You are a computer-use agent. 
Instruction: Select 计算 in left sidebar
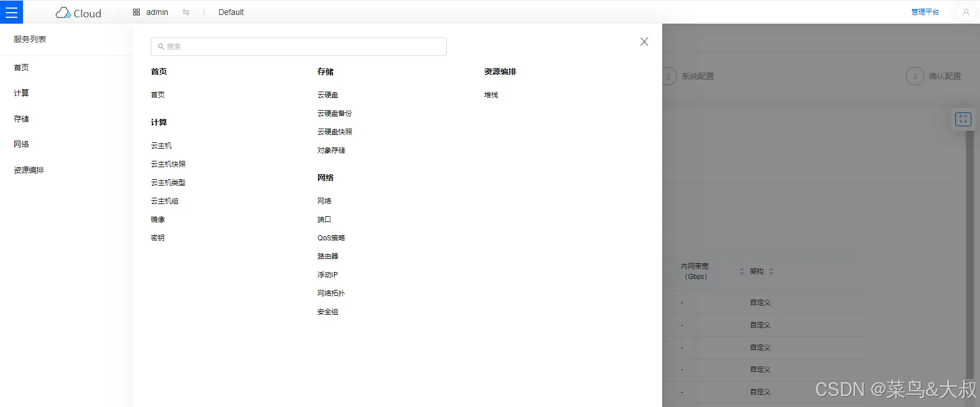pyautogui.click(x=21, y=93)
